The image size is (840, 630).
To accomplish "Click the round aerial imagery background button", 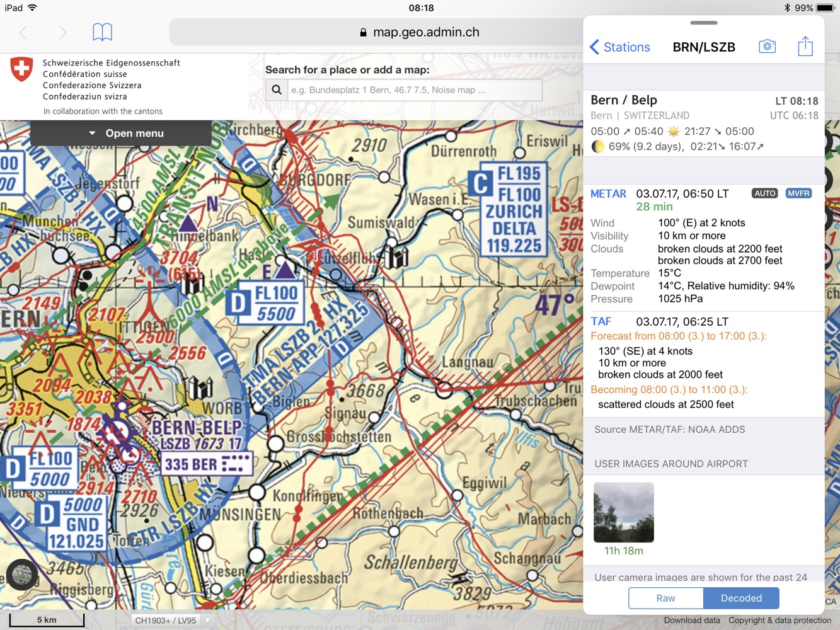I will click(x=22, y=575).
